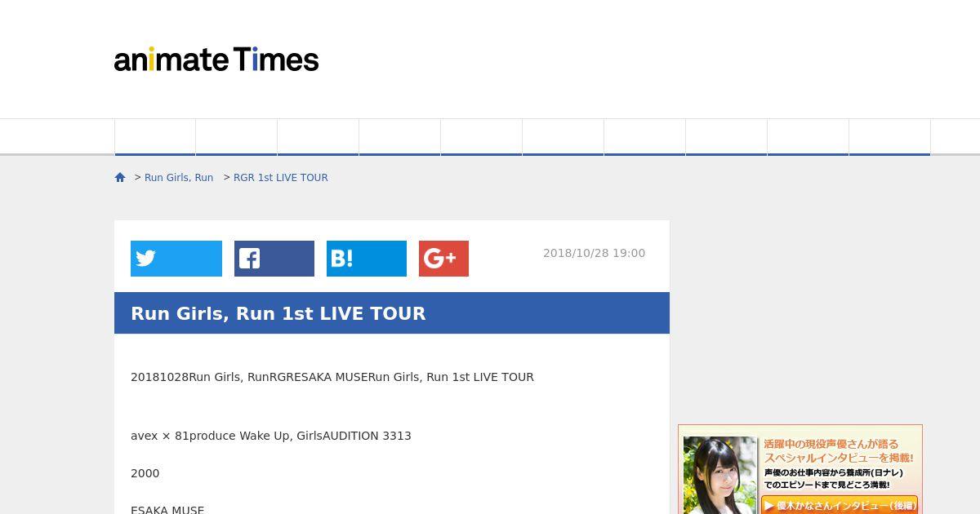Image resolution: width=980 pixels, height=514 pixels.
Task: Open the RGR 1st LIVE TOUR breadcrumb
Action: [281, 177]
